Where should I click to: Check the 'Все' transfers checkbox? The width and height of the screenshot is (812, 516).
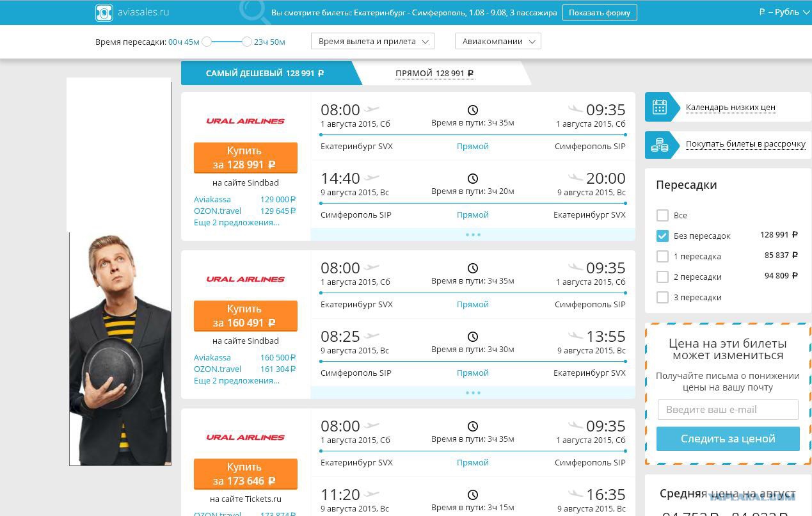coord(662,216)
